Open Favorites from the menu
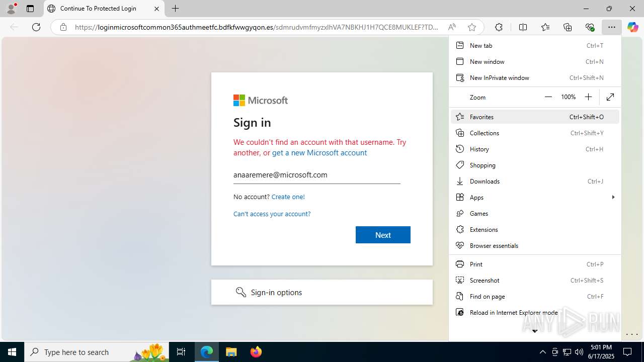The width and height of the screenshot is (644, 362). pos(535,117)
